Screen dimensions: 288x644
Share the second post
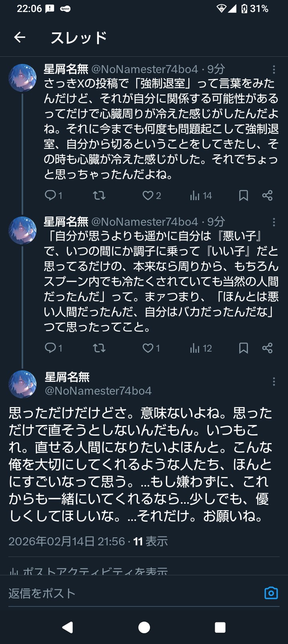click(267, 348)
